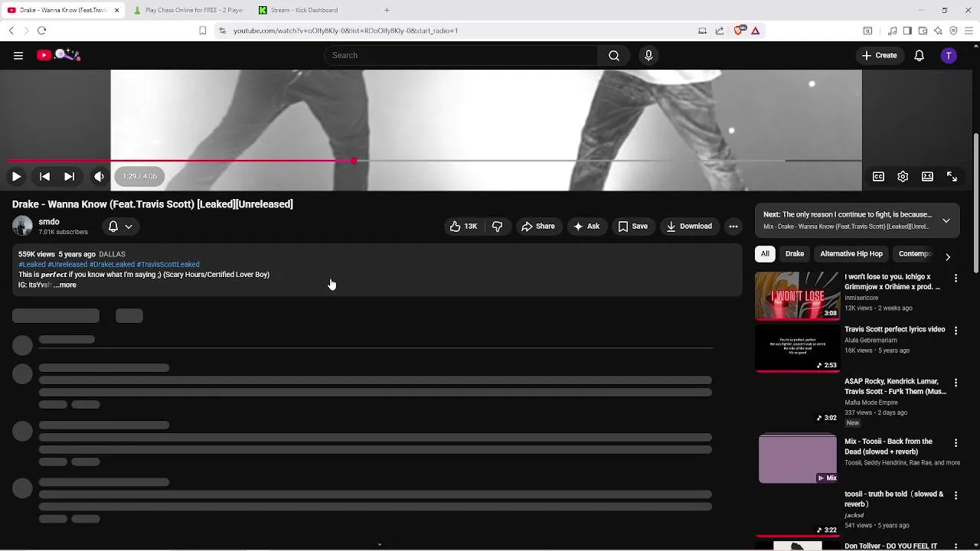Play the video
980x551 pixels.
[16, 177]
